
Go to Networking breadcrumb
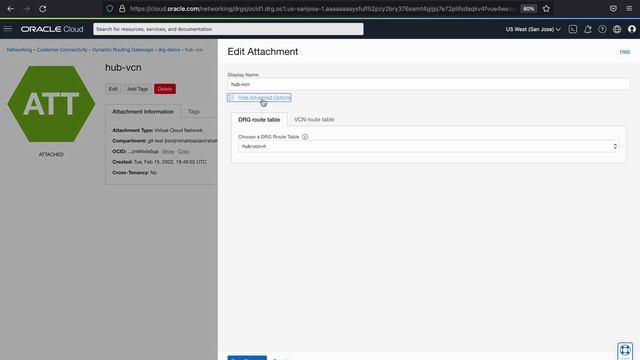pyautogui.click(x=19, y=50)
